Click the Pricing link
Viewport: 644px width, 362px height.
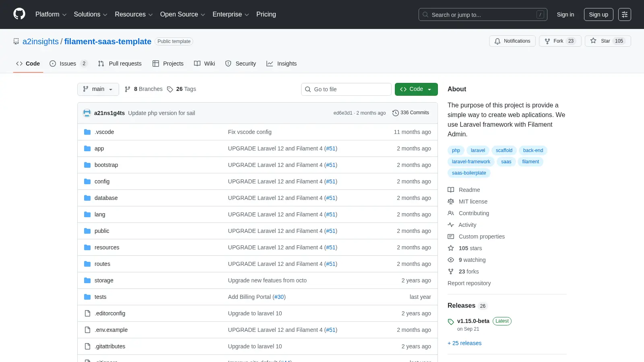point(266,14)
